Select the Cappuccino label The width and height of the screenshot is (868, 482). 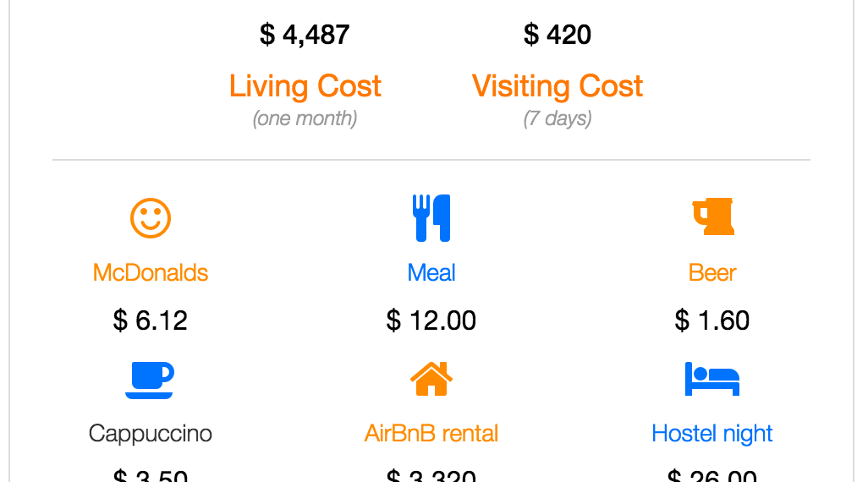pos(151,434)
